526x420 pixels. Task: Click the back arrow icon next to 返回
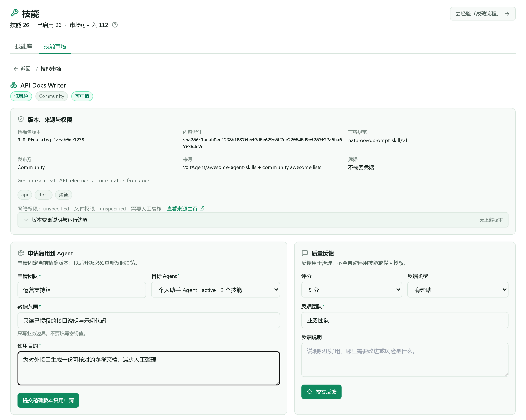[16, 69]
